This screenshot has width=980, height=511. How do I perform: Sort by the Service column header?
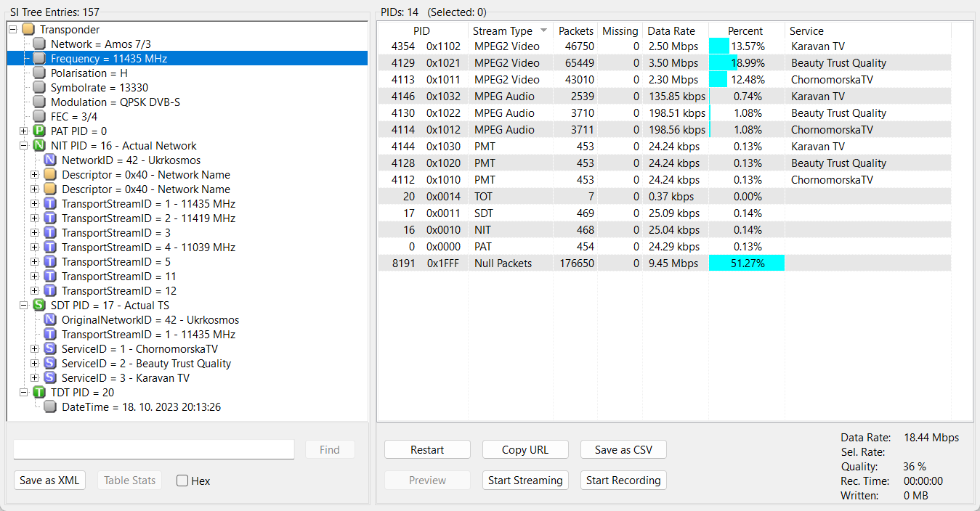(x=868, y=31)
